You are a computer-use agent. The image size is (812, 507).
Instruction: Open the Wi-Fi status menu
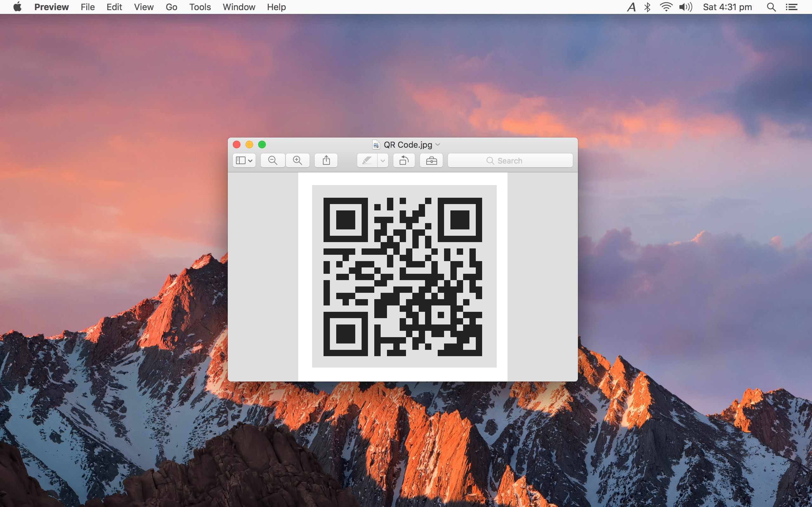click(x=666, y=7)
